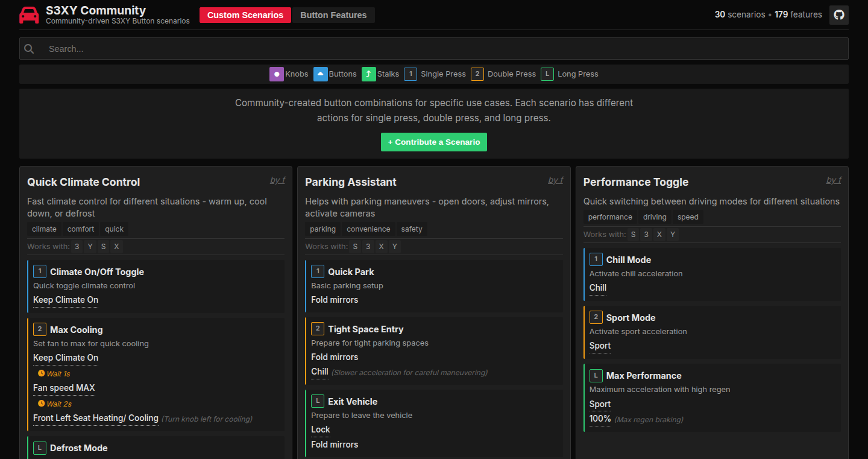Click Chill feature under Tight Space Entry
This screenshot has height=459, width=868.
tap(319, 372)
